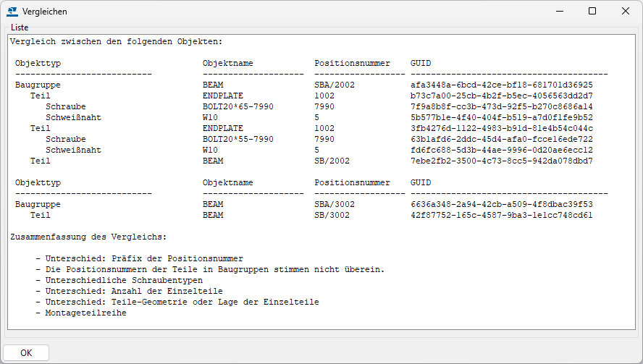Click the 'Montageteilreihe' line

[85, 313]
